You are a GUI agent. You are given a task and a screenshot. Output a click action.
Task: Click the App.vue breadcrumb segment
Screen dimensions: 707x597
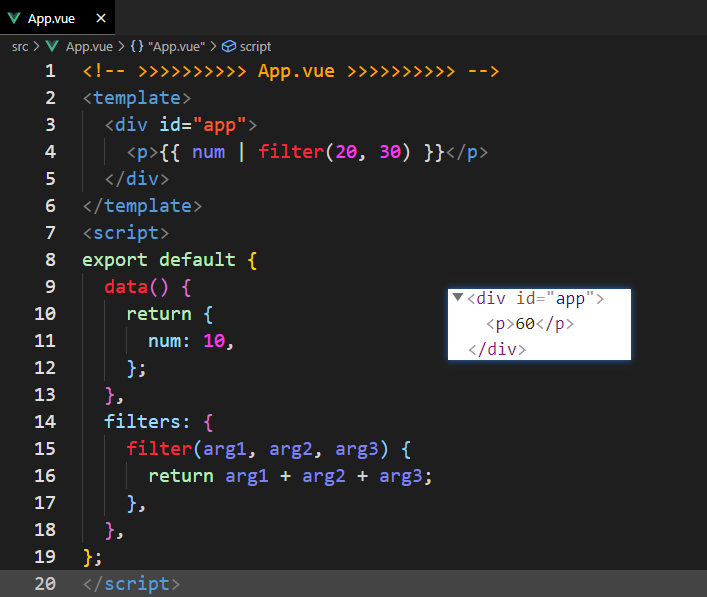[x=89, y=46]
